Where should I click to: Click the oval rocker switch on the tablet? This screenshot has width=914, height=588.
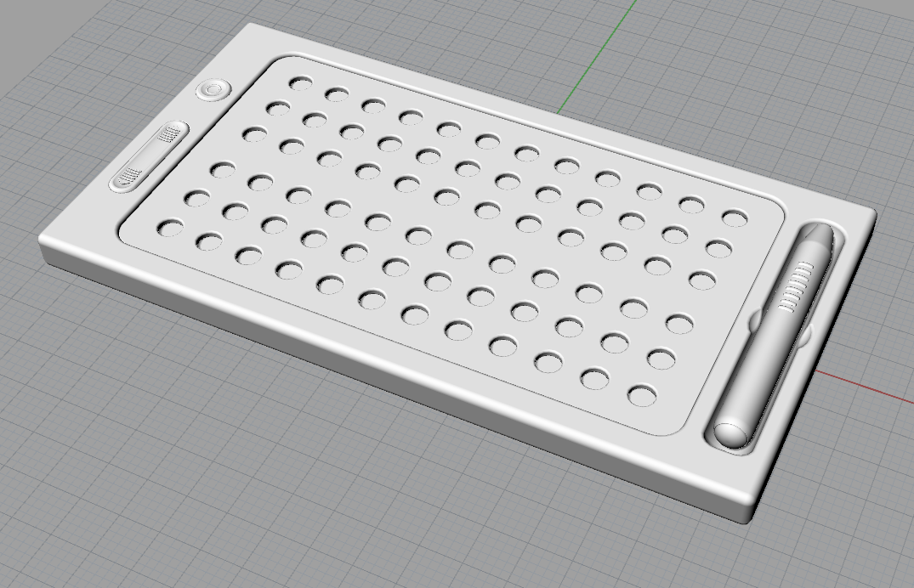(x=150, y=155)
